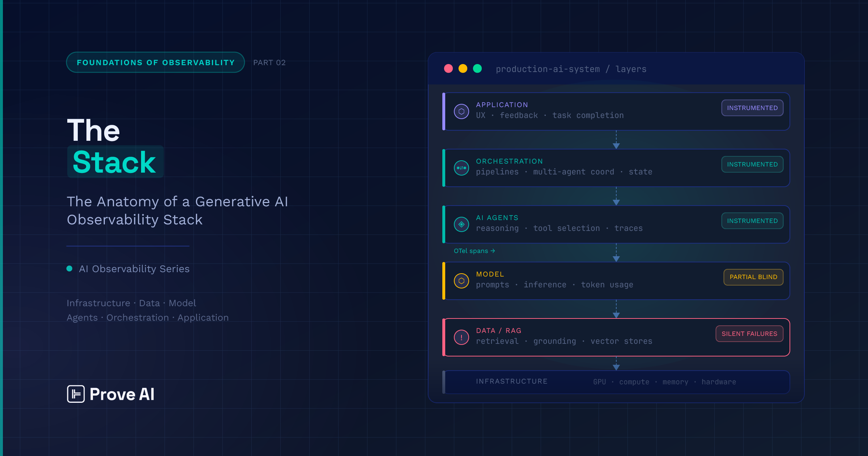Click the red window dot
Screen dimensions: 868x456
click(448, 69)
